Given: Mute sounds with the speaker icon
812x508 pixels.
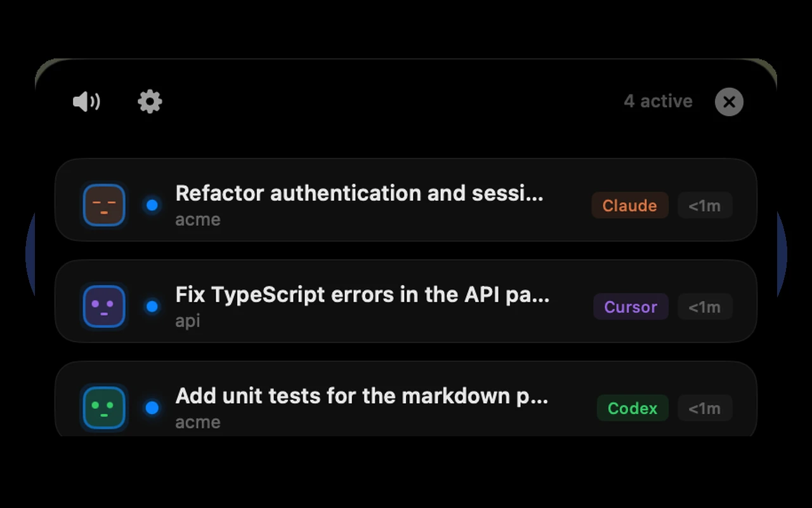Looking at the screenshot, I should pos(86,102).
